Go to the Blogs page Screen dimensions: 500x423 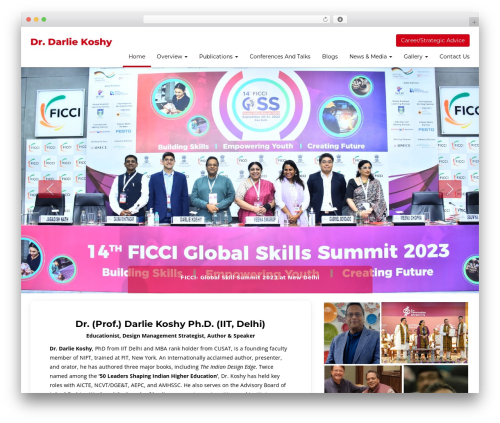coord(330,57)
